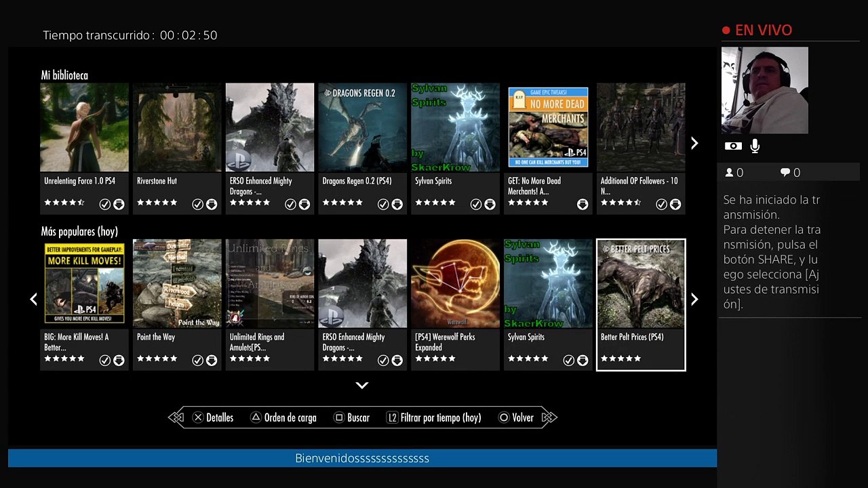Click the enabled checkmark on Unrelenting Force
Viewport: 868px width, 488px height.
105,204
